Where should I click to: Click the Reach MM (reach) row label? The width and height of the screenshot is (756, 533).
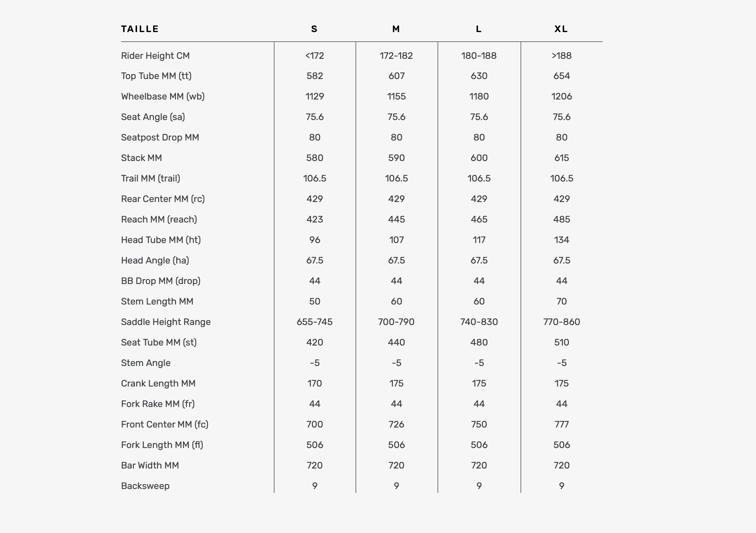159,220
